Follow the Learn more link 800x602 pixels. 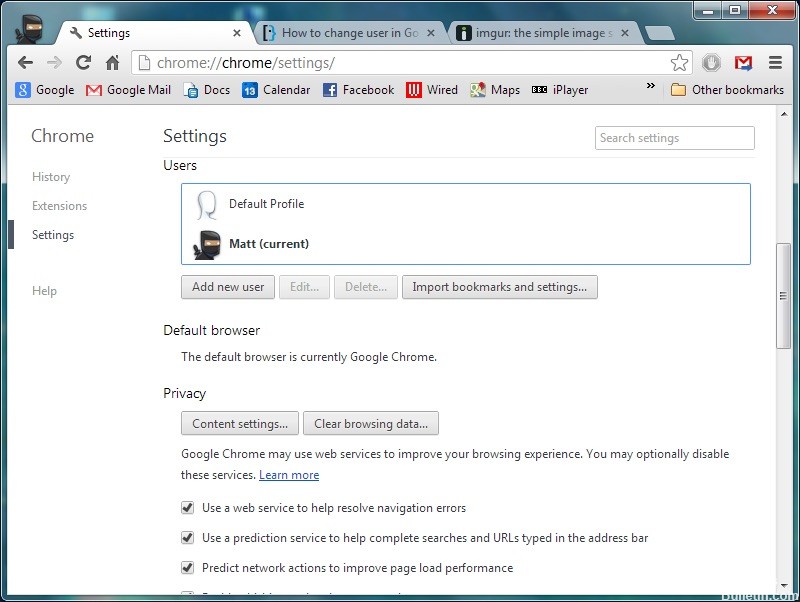pyautogui.click(x=289, y=475)
